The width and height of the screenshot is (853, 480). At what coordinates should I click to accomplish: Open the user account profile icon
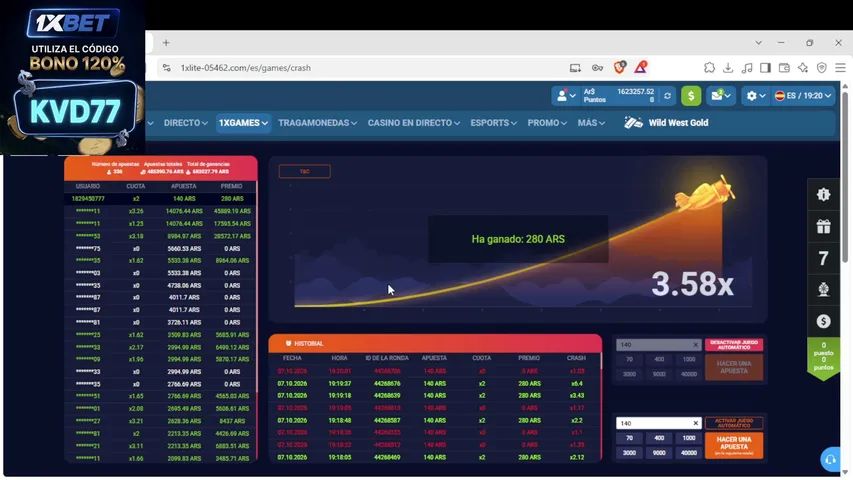click(x=561, y=96)
